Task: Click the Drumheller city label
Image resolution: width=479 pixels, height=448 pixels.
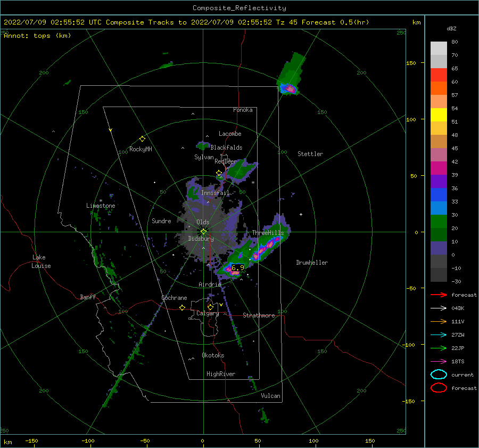Action: click(x=312, y=263)
